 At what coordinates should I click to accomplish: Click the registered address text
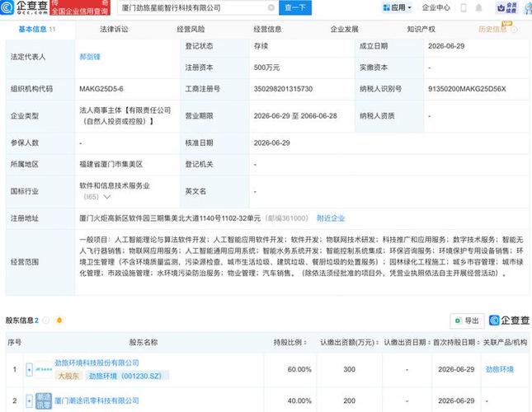pyautogui.click(x=170, y=218)
